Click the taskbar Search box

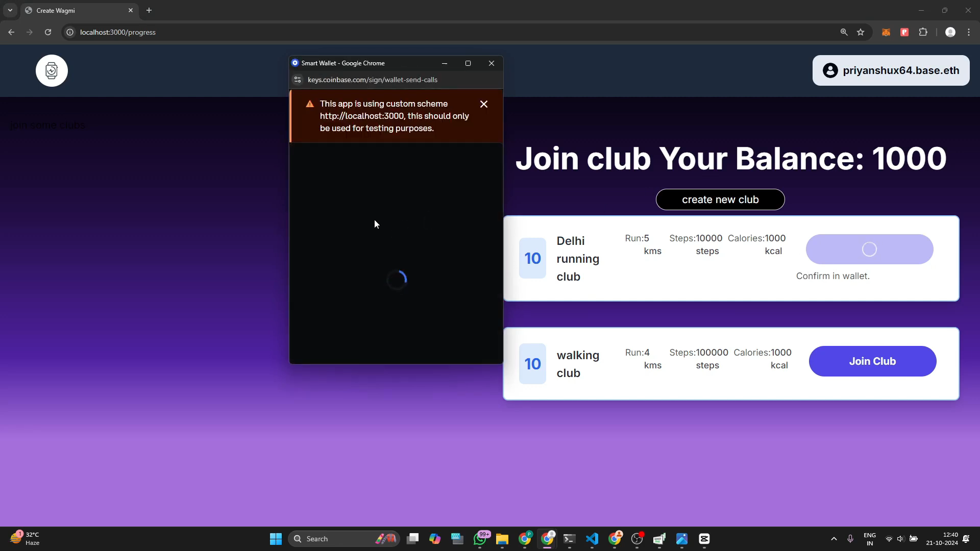pos(344,539)
